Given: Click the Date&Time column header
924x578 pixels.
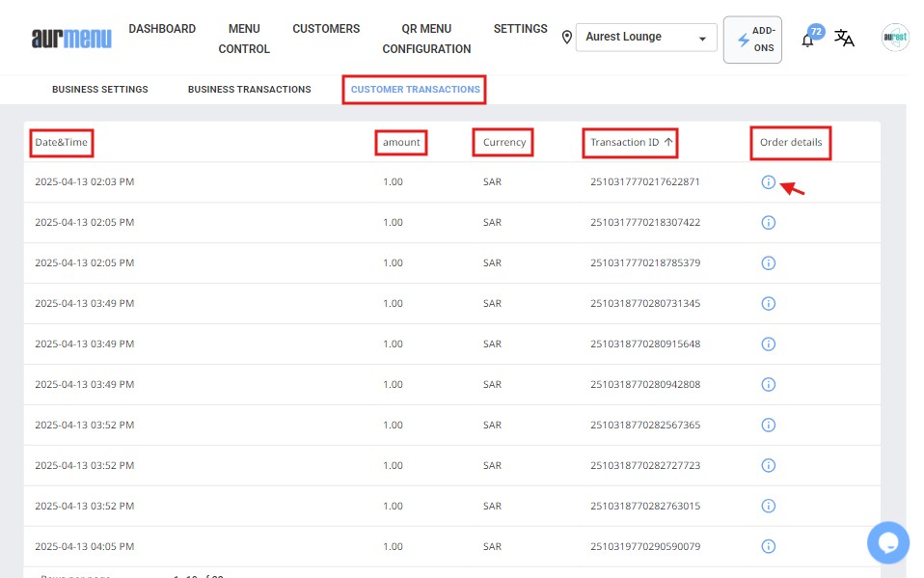Looking at the screenshot, I should point(61,143).
